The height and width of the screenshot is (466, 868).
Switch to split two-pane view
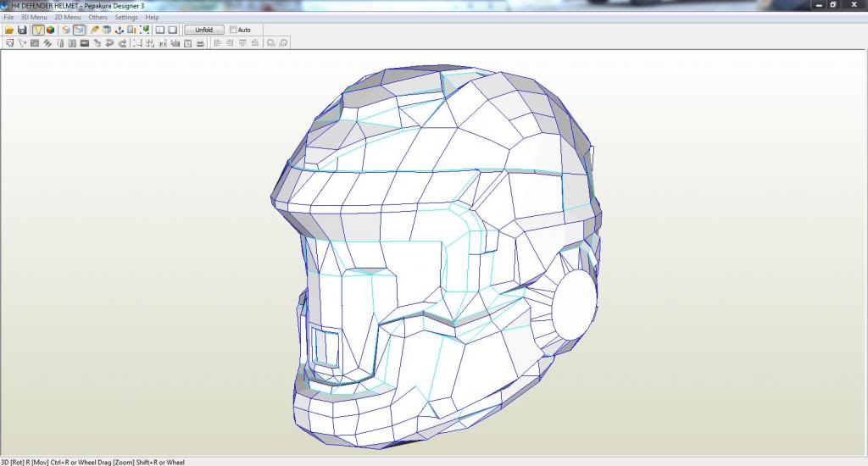coord(160,30)
